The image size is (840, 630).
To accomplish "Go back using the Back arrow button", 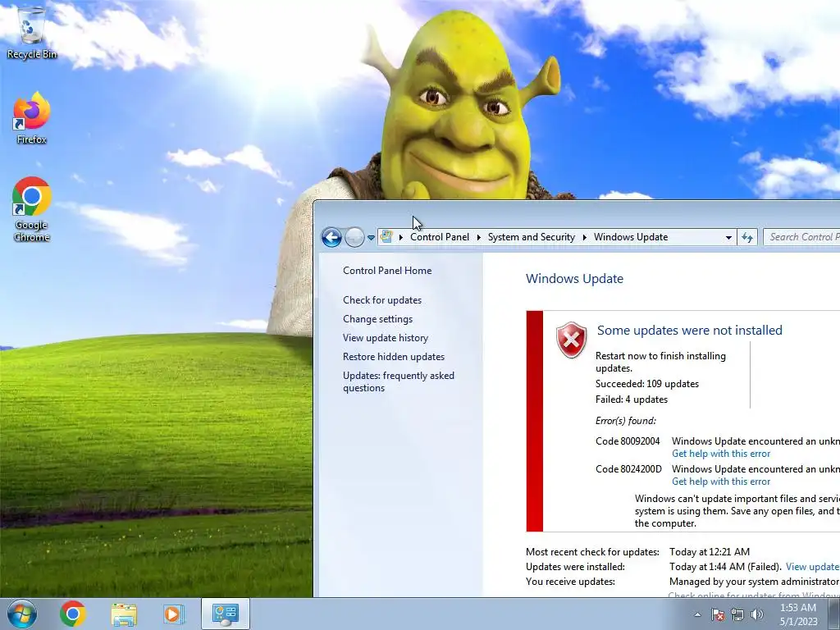I will pos(331,237).
